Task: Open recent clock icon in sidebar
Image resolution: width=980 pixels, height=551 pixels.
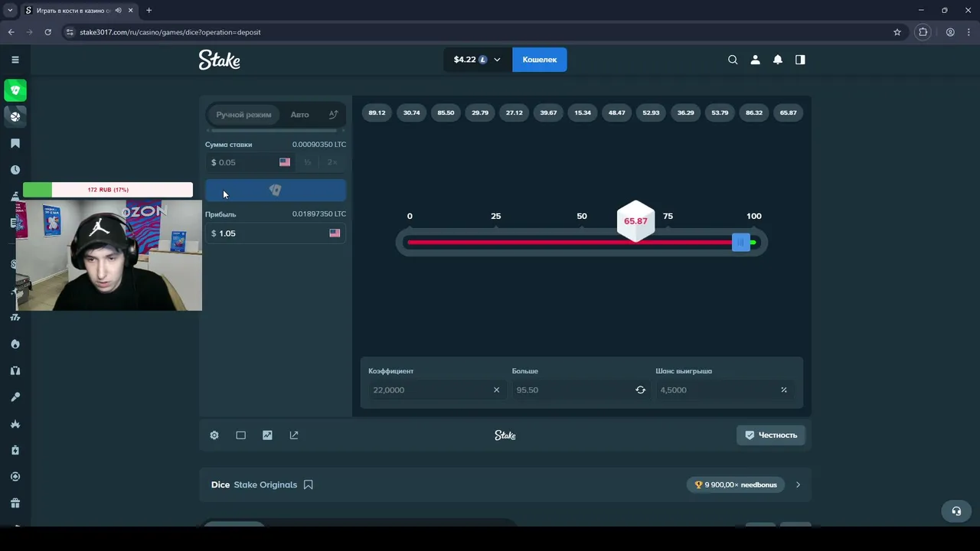Action: click(x=15, y=170)
